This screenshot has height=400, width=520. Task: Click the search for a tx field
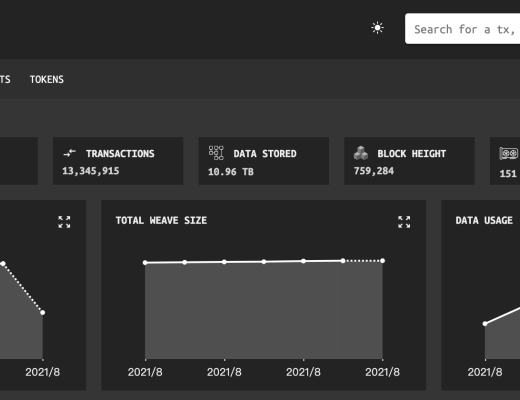pos(463,29)
